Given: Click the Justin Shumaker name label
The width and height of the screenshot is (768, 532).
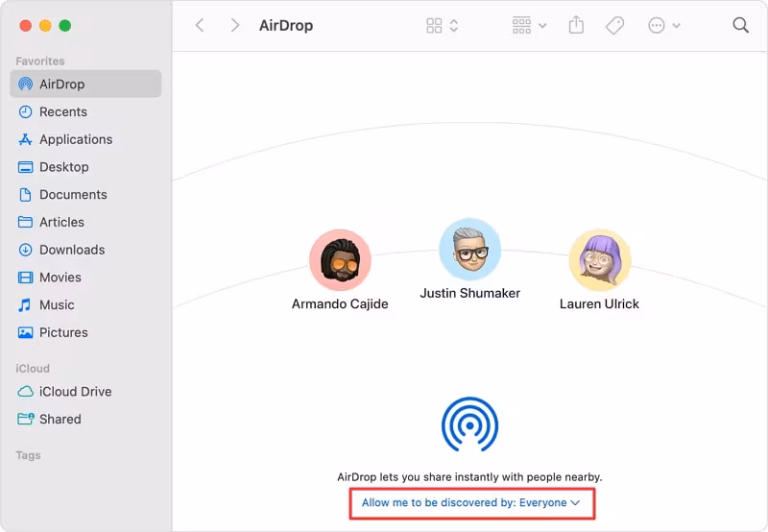Looking at the screenshot, I should pos(469,293).
